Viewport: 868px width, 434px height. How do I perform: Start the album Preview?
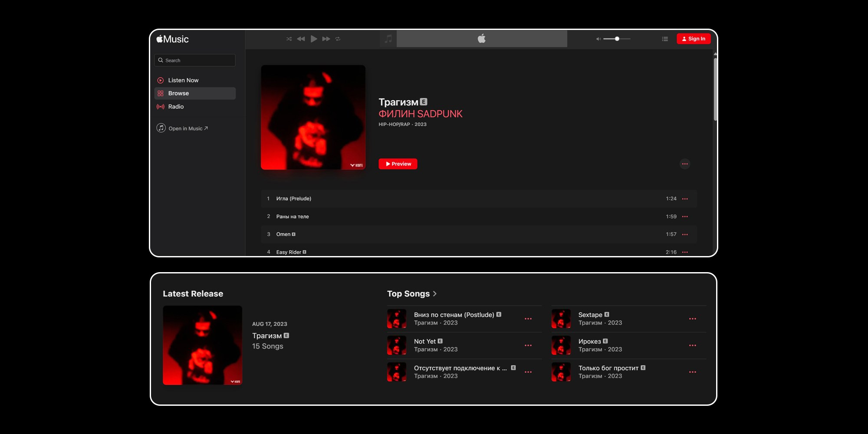pos(398,164)
